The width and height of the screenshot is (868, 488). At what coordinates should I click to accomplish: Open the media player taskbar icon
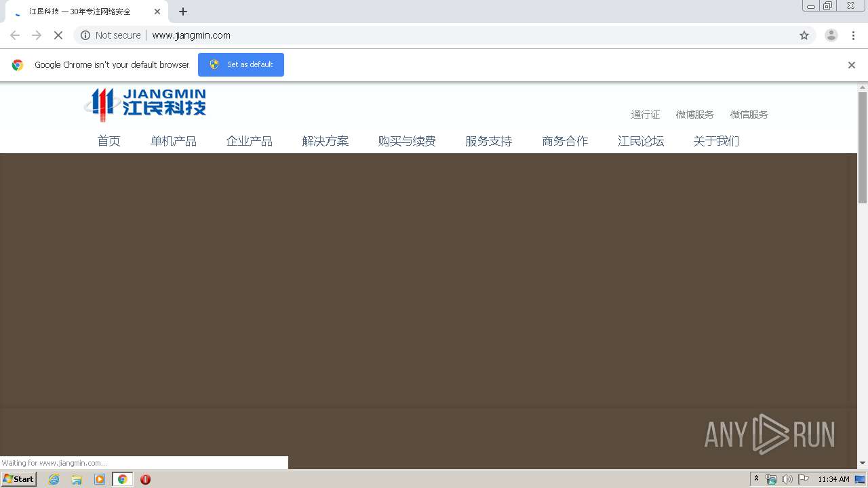click(100, 479)
